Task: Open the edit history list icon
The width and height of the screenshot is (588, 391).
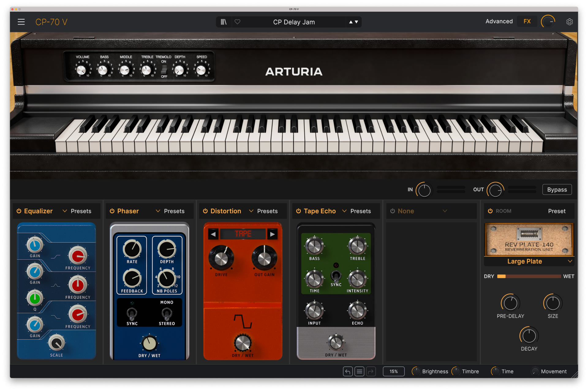Action: click(x=359, y=371)
